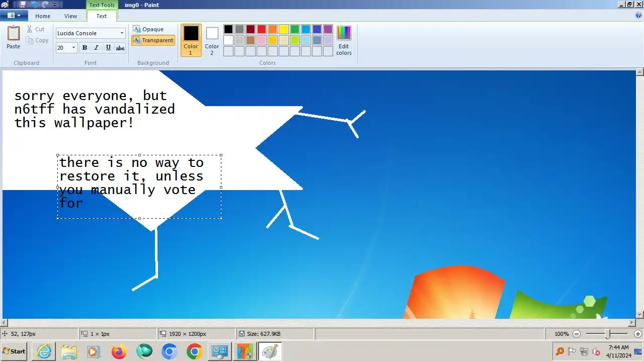Click the Cut scissors button
Screen dimensions: 644x362
click(36, 29)
